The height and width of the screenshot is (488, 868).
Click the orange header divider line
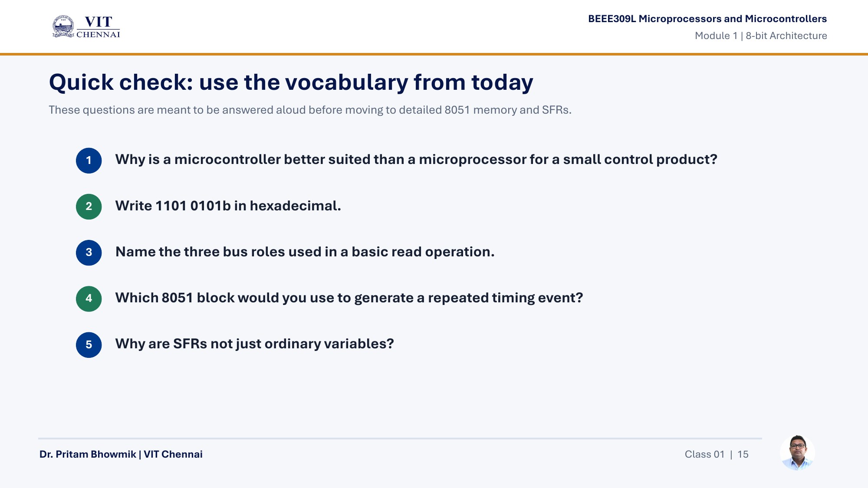[x=434, y=54]
